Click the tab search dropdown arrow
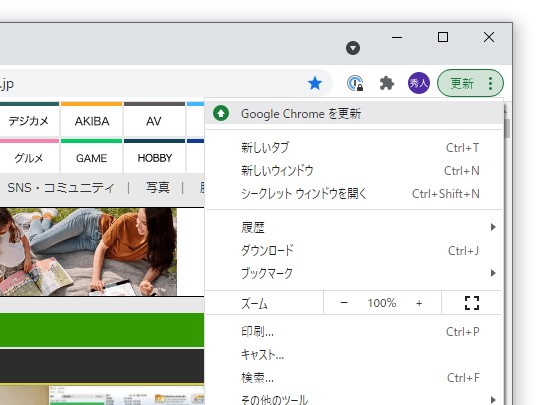This screenshot has height=405, width=540. (353, 48)
